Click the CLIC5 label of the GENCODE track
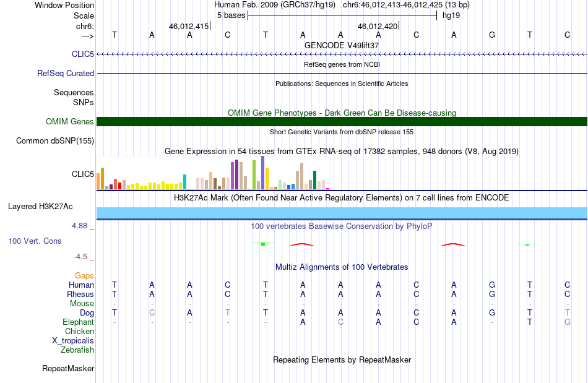The height and width of the screenshot is (383, 588). [83, 54]
